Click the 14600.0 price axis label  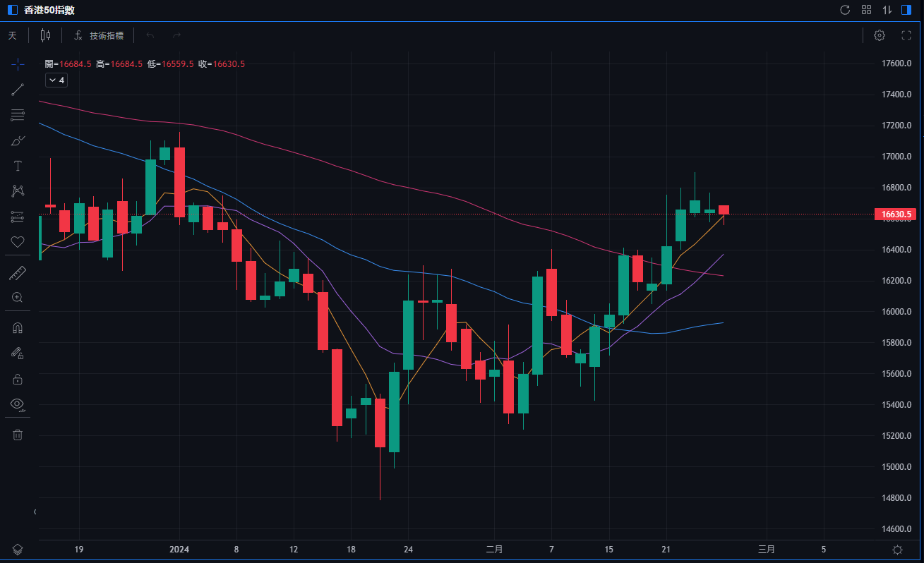(x=897, y=529)
